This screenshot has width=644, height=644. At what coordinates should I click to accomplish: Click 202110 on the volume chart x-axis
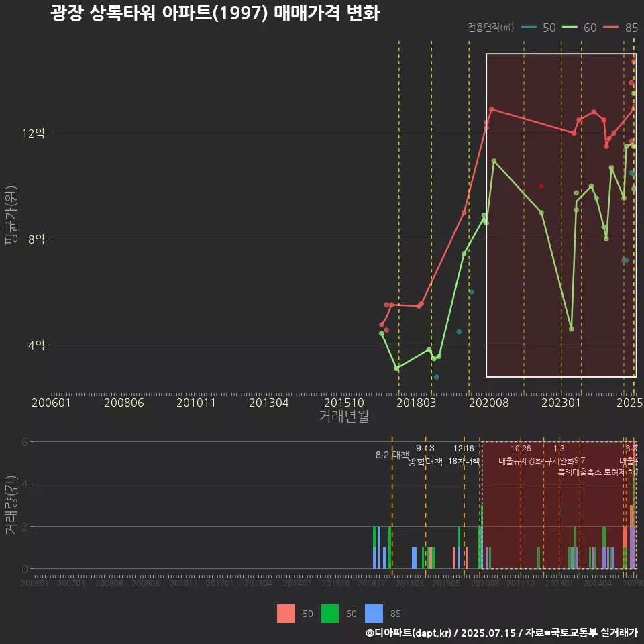click(521, 583)
